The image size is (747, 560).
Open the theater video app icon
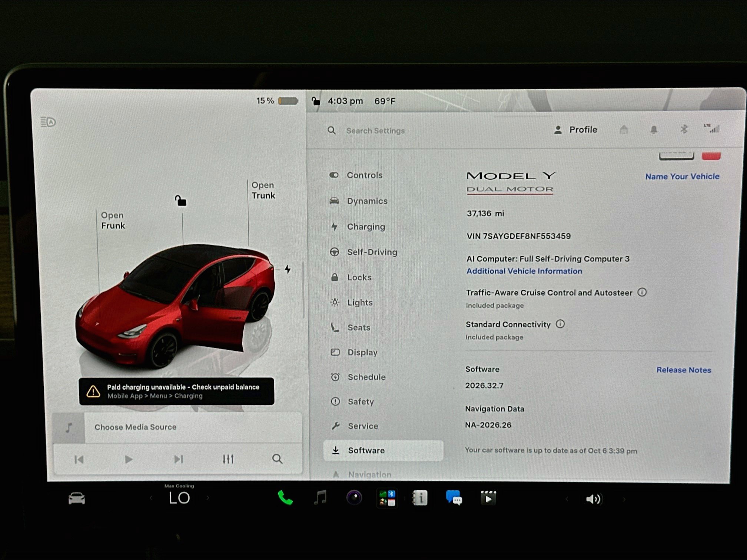click(488, 498)
